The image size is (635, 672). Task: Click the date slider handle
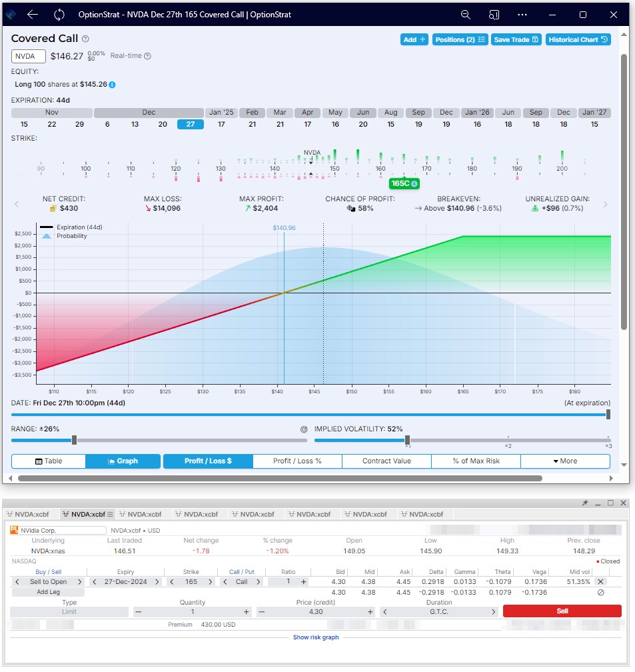[608, 415]
